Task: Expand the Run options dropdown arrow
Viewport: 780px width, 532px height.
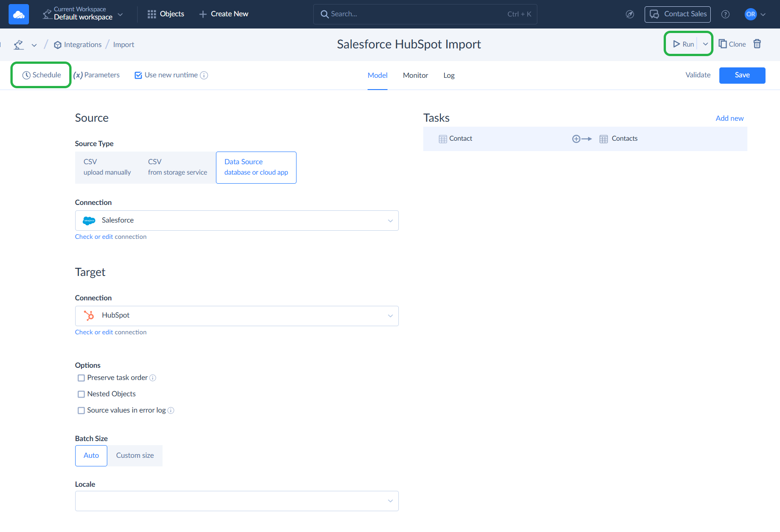Action: click(705, 44)
